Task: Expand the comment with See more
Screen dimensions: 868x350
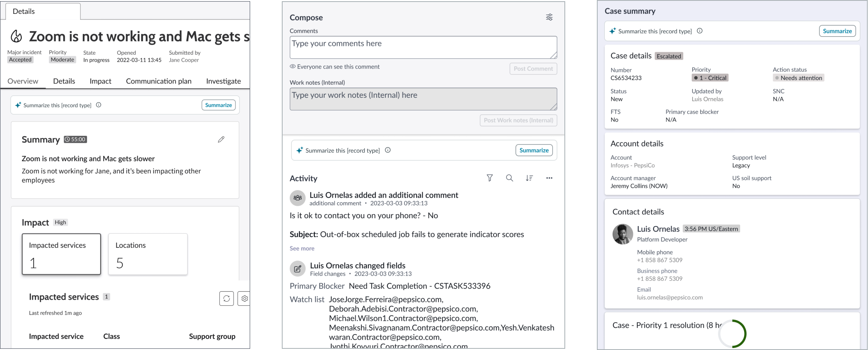Action: (302, 248)
